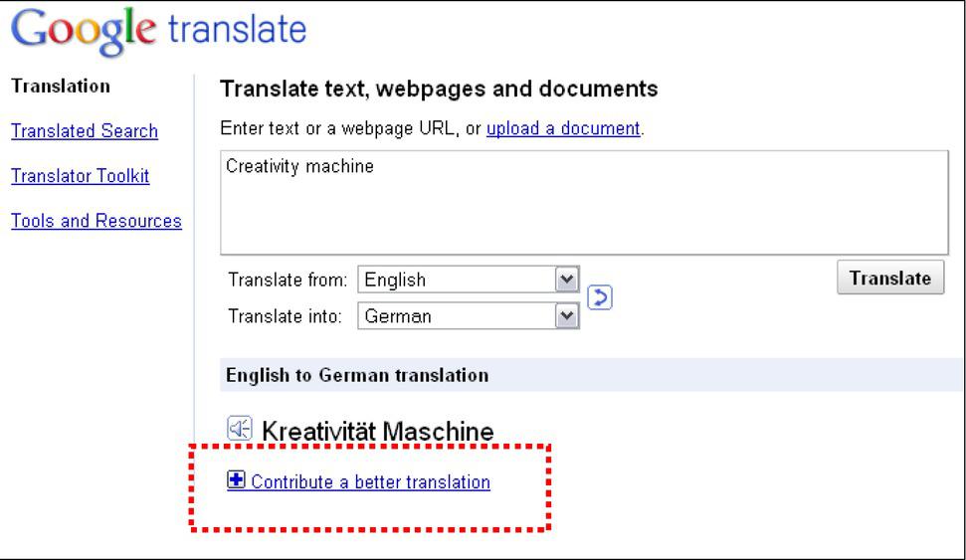The height and width of the screenshot is (560, 966).
Task: Go to Tools and Resources
Action: pos(96,220)
